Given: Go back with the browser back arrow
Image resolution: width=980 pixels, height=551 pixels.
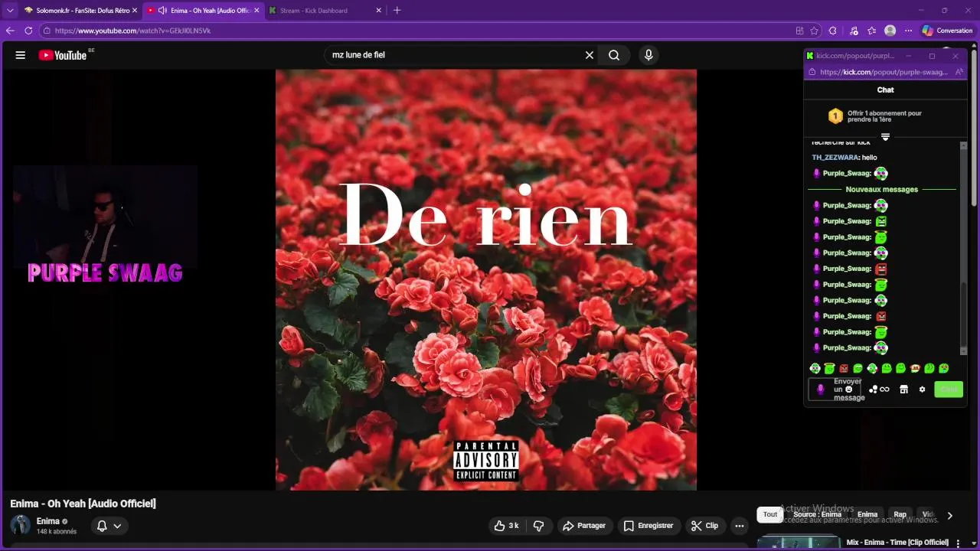Looking at the screenshot, I should click(x=10, y=31).
